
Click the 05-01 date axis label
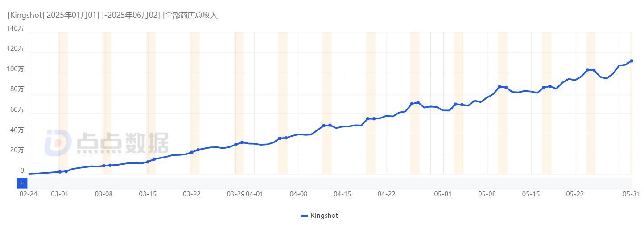[443, 194]
